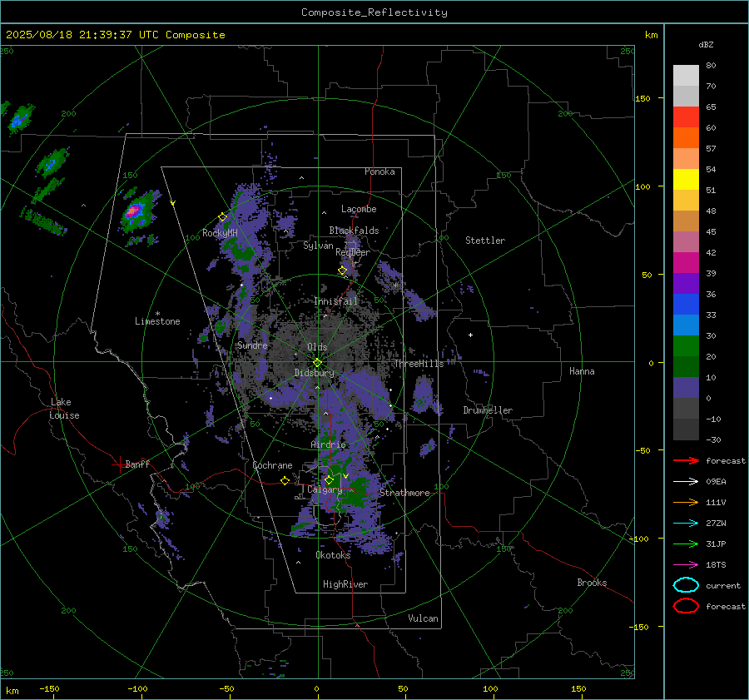Click the Drumheller city label
749x700 pixels.
pos(488,410)
